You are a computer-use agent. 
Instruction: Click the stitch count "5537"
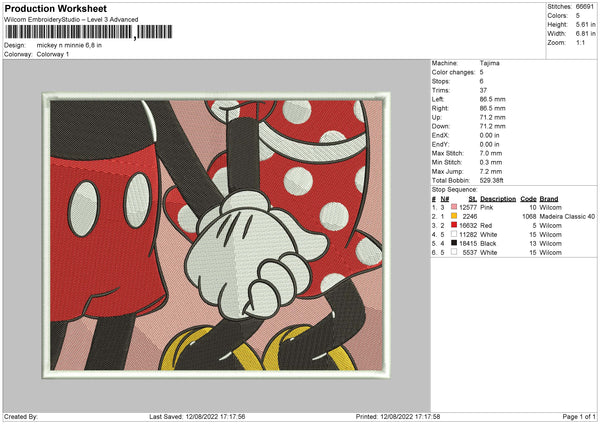coord(470,253)
